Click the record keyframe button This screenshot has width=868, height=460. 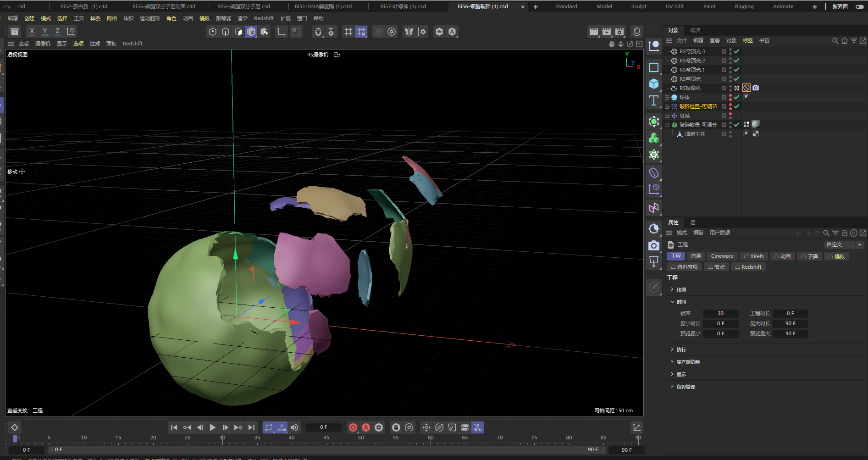coord(353,427)
